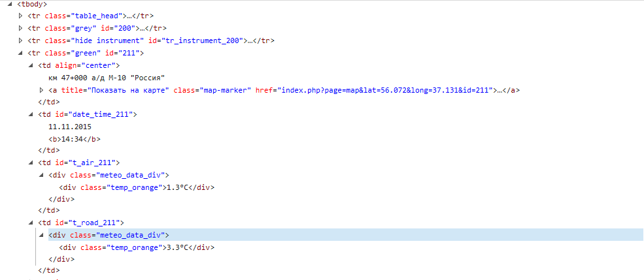The height and width of the screenshot is (280, 644).
Task: Collapse the t_air_211 td node
Action: point(32,162)
